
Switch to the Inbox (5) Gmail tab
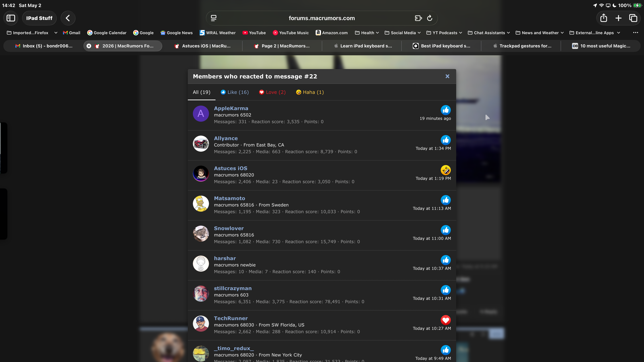click(44, 46)
